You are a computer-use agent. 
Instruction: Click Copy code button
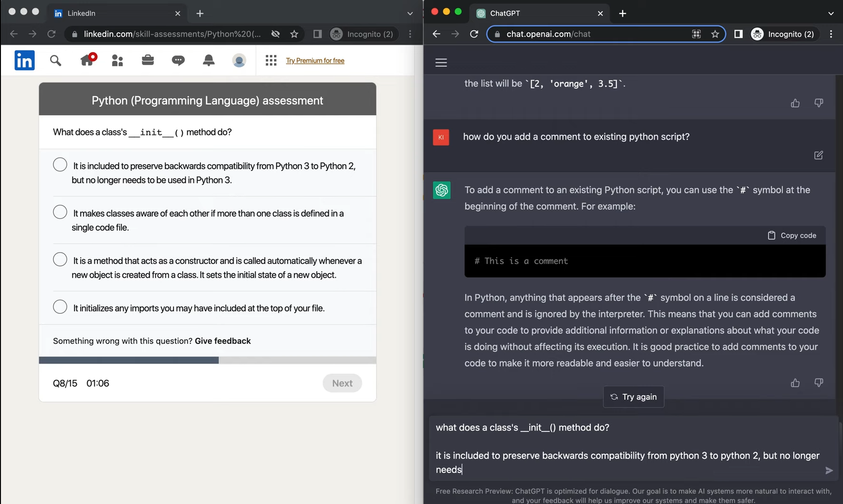792,235
